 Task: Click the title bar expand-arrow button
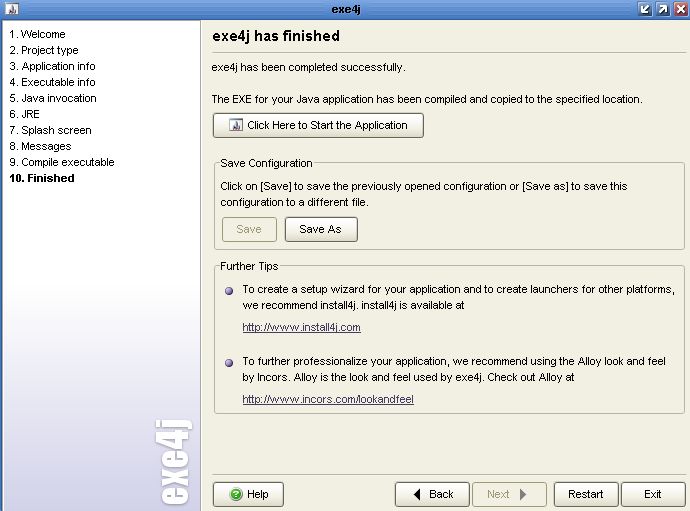tap(662, 9)
